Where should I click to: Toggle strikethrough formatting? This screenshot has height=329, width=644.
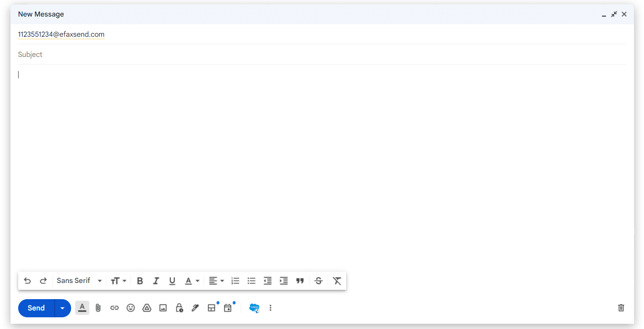(x=318, y=281)
